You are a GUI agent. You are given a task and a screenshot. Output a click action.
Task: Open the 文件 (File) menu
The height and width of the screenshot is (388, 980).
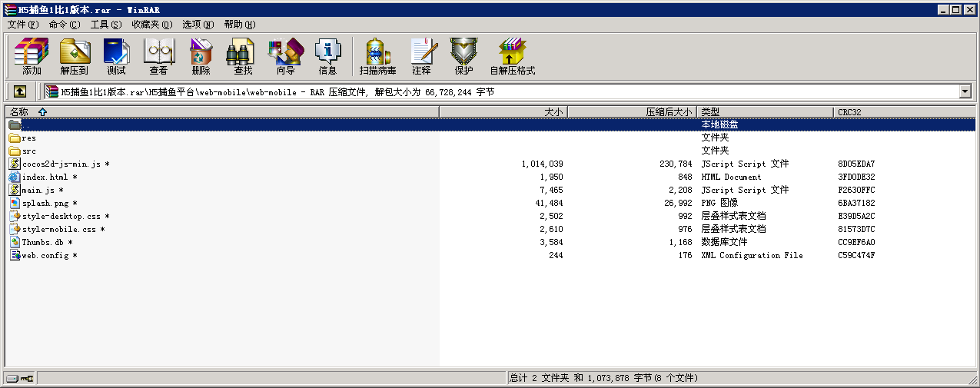[x=22, y=25]
